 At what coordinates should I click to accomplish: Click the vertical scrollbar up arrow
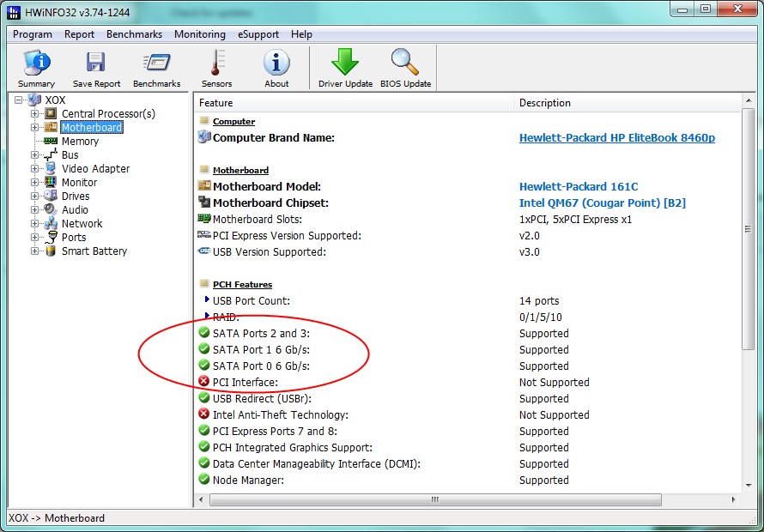point(749,101)
